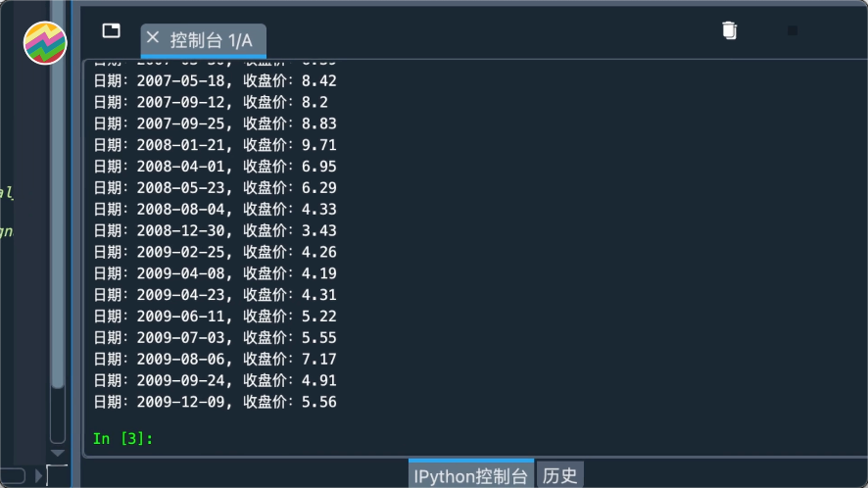
Task: Click the trash icon to clear variables
Action: pyautogui.click(x=729, y=30)
